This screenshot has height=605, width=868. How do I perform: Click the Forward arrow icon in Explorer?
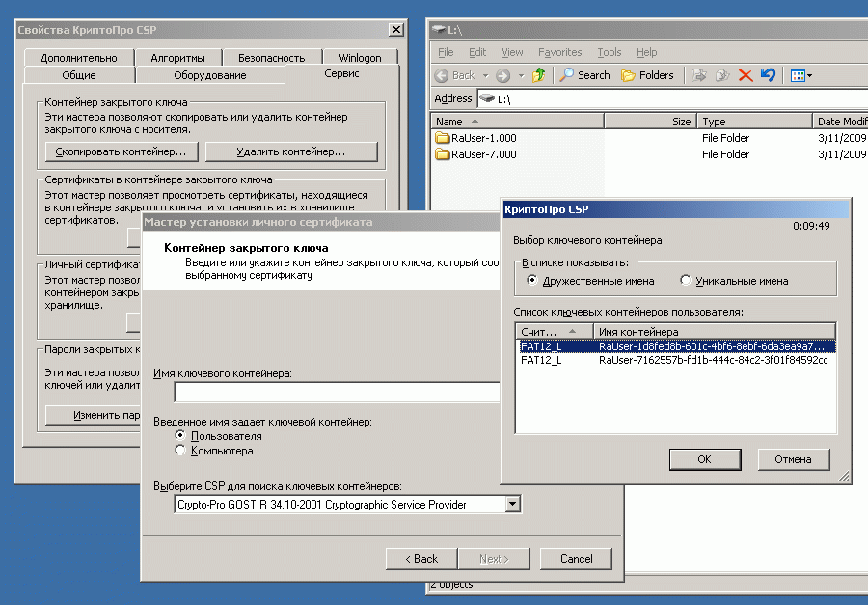502,75
